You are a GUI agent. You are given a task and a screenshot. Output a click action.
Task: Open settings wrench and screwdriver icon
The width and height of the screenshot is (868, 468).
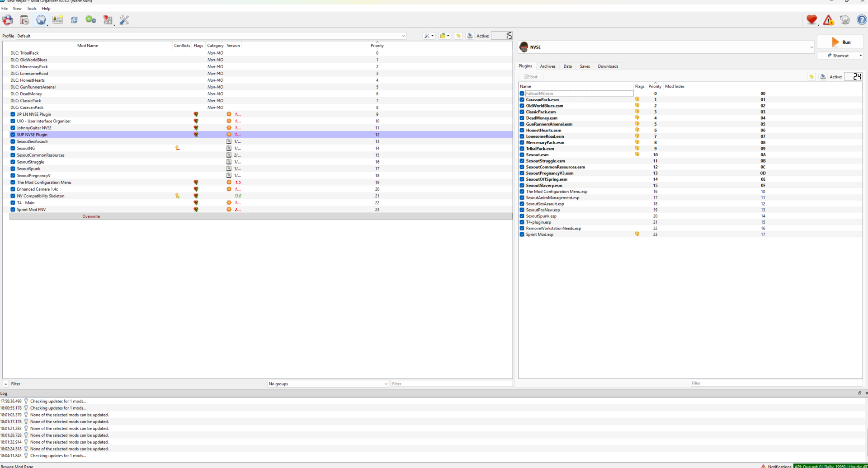click(124, 20)
